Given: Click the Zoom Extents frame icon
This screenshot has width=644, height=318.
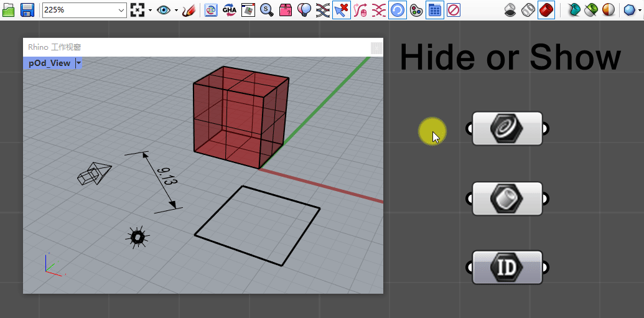Looking at the screenshot, I should (x=138, y=10).
